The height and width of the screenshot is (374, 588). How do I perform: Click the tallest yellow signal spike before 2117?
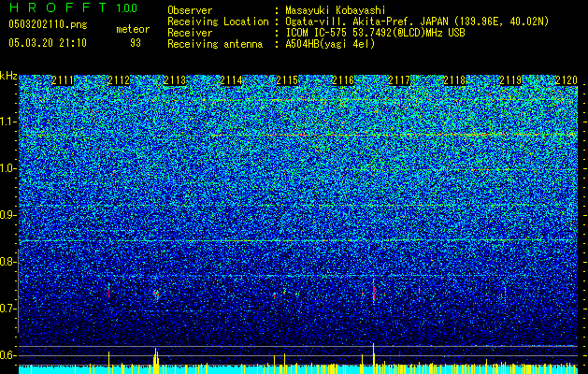pyautogui.click(x=374, y=353)
